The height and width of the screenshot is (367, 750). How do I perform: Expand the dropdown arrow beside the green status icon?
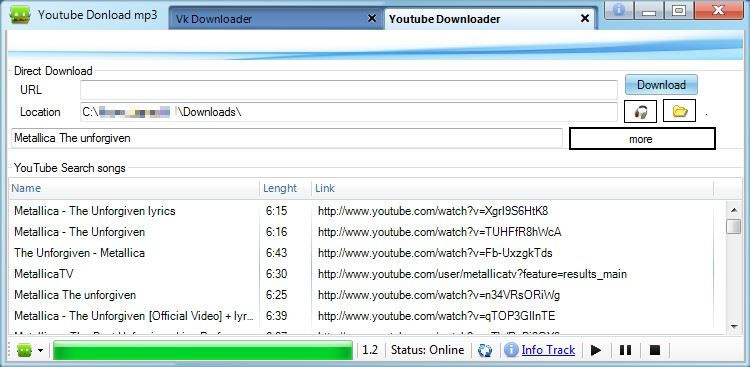pos(40,350)
